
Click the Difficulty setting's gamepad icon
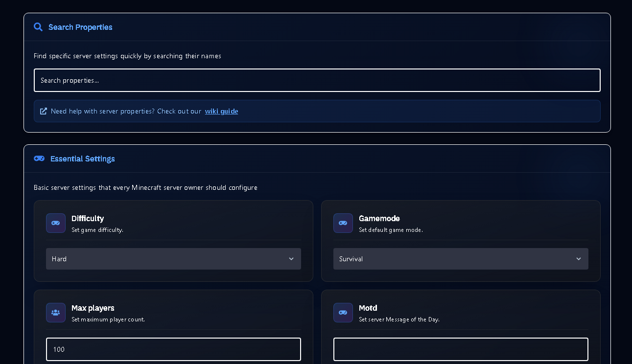55,223
